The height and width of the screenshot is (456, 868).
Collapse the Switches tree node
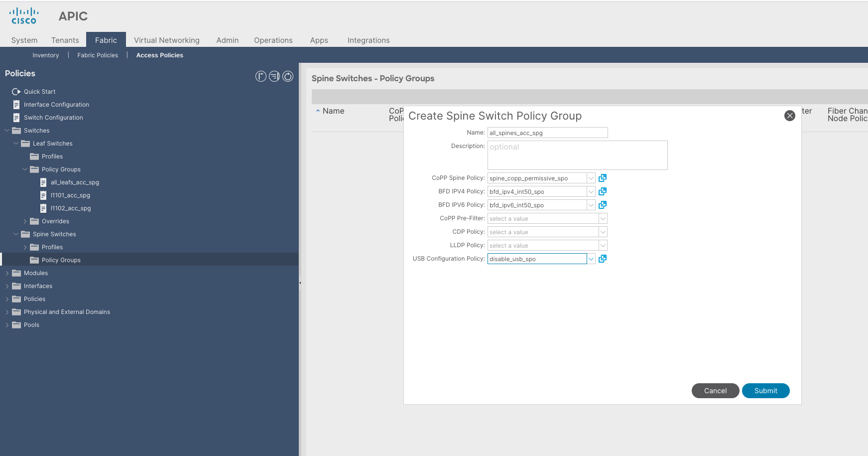pos(7,131)
